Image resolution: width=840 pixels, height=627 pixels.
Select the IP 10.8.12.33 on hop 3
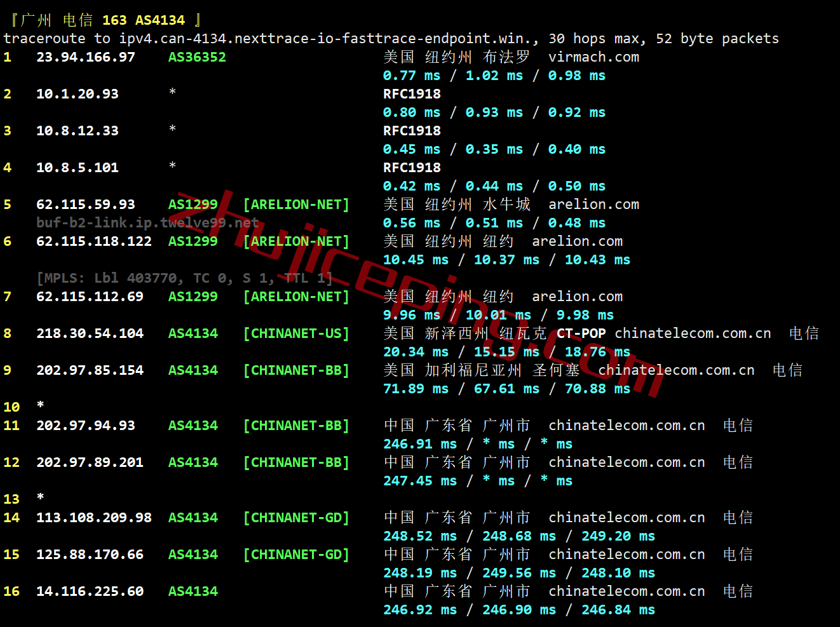[x=77, y=131]
